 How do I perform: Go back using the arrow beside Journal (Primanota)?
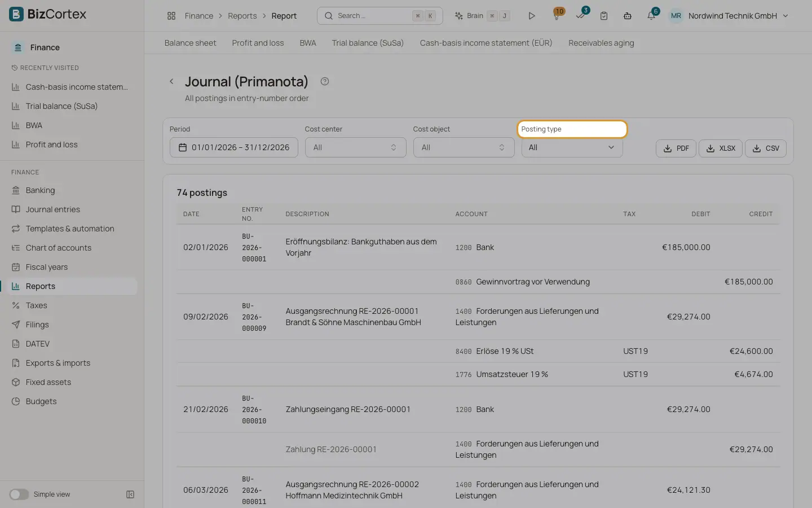pyautogui.click(x=171, y=81)
